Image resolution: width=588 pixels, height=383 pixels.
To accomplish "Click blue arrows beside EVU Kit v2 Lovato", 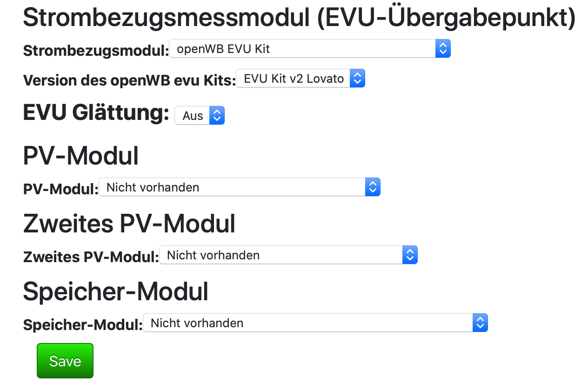I will 357,79.
